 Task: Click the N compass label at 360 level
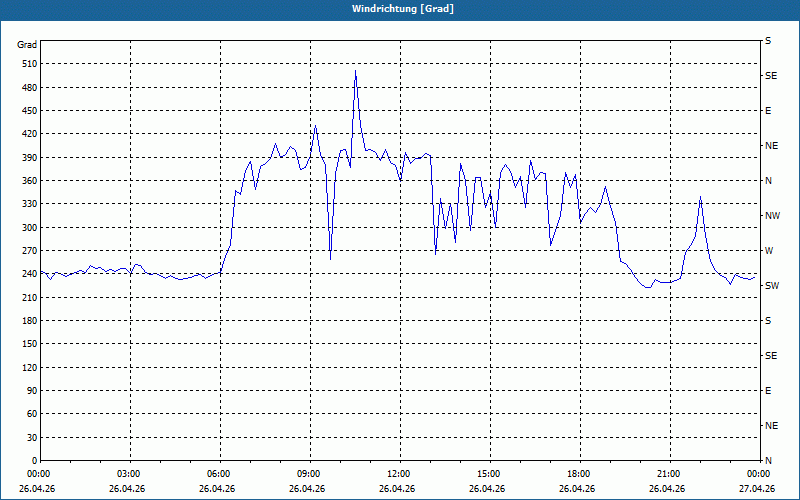pos(768,181)
